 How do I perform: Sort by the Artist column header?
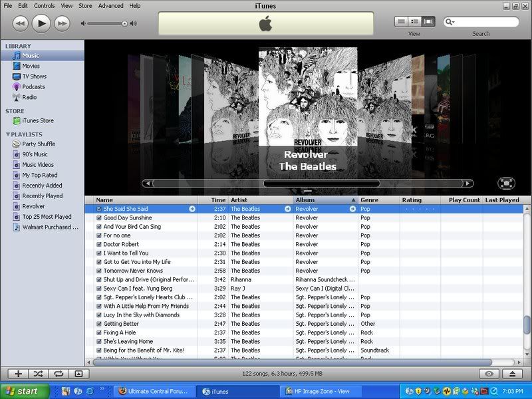coord(261,200)
